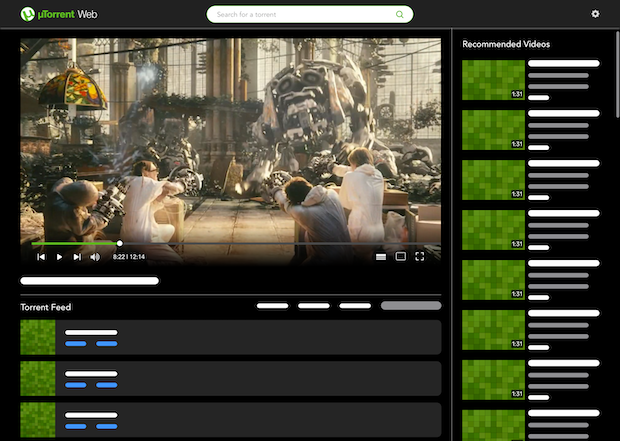The height and width of the screenshot is (441, 620).
Task: Click second blue link in first feed row
Action: click(x=106, y=344)
